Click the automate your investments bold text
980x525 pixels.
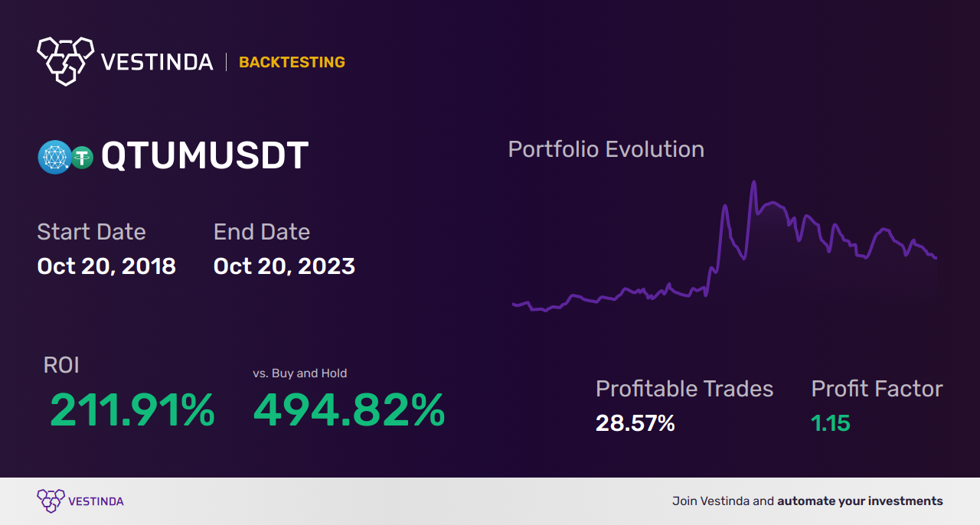point(860,501)
